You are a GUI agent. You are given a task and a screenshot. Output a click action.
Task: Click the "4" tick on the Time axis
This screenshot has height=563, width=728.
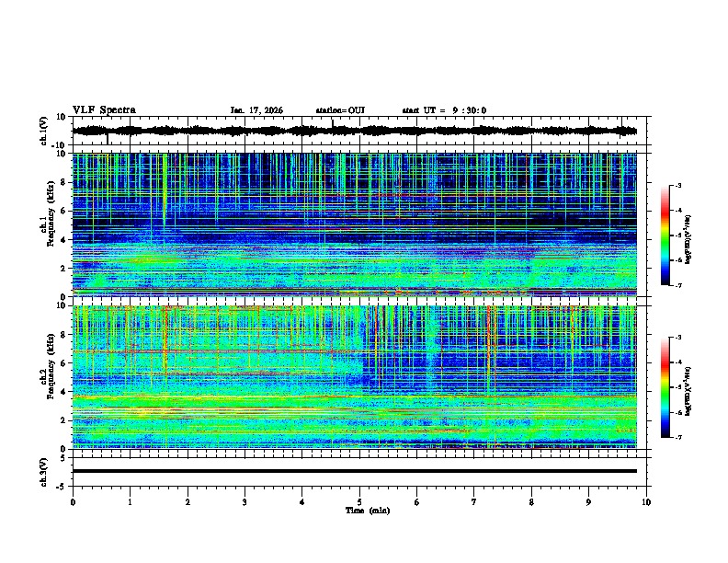click(302, 502)
